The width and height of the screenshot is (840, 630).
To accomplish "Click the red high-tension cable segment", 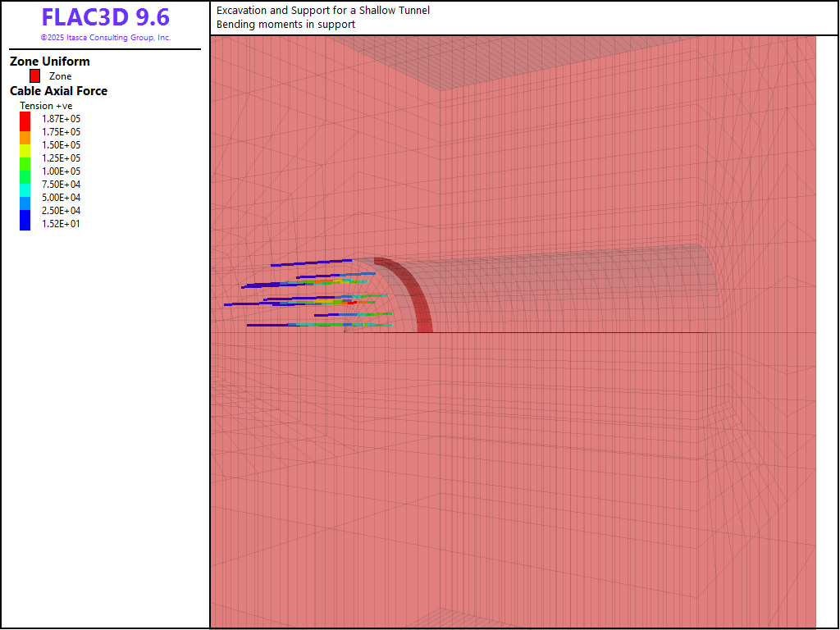I will tap(350, 302).
